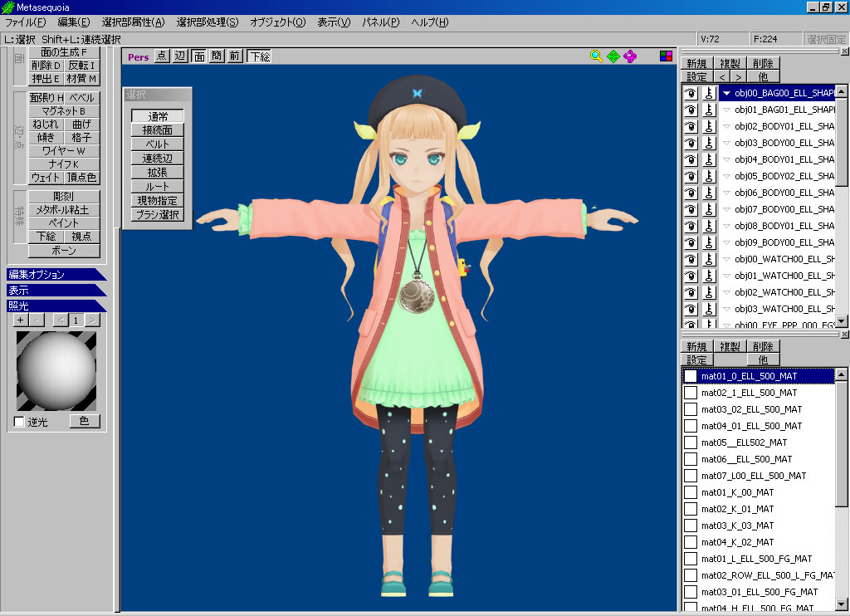Click the key icon for obj00_WATCH00

(x=709, y=259)
